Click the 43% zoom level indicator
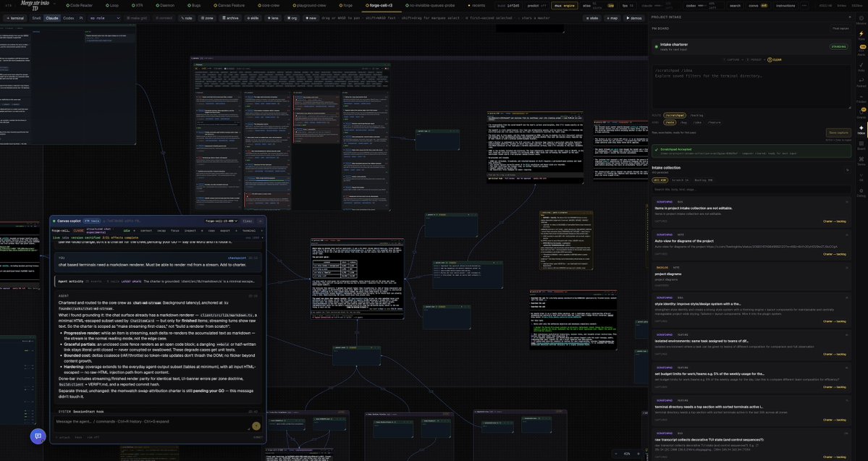 (627, 454)
